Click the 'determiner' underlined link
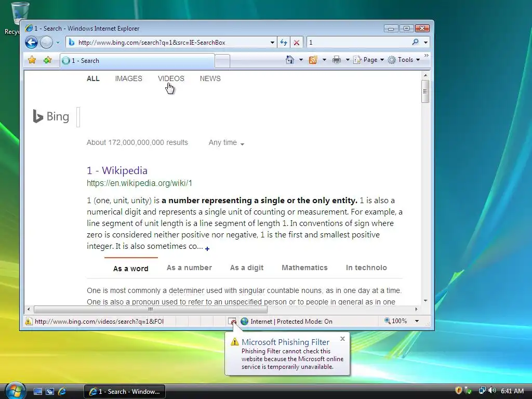 click(x=187, y=291)
